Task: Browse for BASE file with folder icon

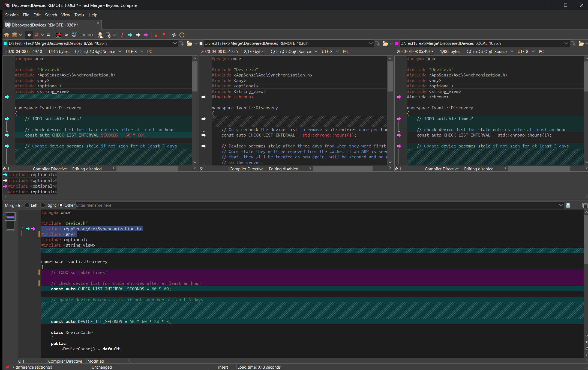Action: pos(190,43)
